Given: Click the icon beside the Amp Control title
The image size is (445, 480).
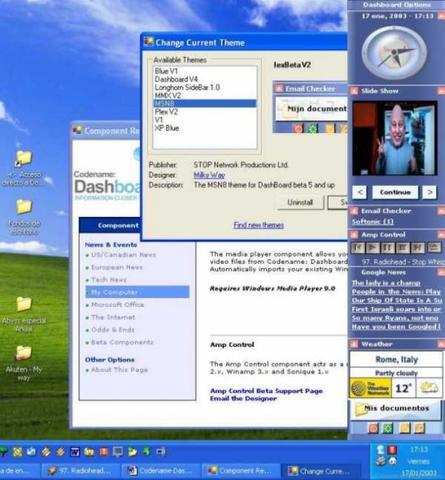Looking at the screenshot, I should coord(354,235).
